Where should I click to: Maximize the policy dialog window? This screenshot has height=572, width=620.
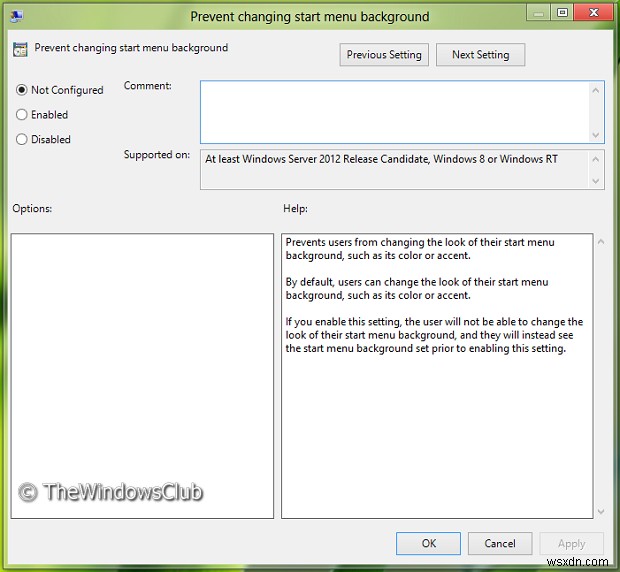tap(562, 13)
